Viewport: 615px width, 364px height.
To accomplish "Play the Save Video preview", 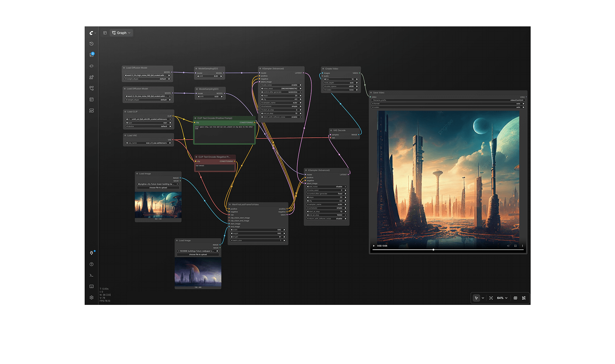I will click(x=374, y=246).
